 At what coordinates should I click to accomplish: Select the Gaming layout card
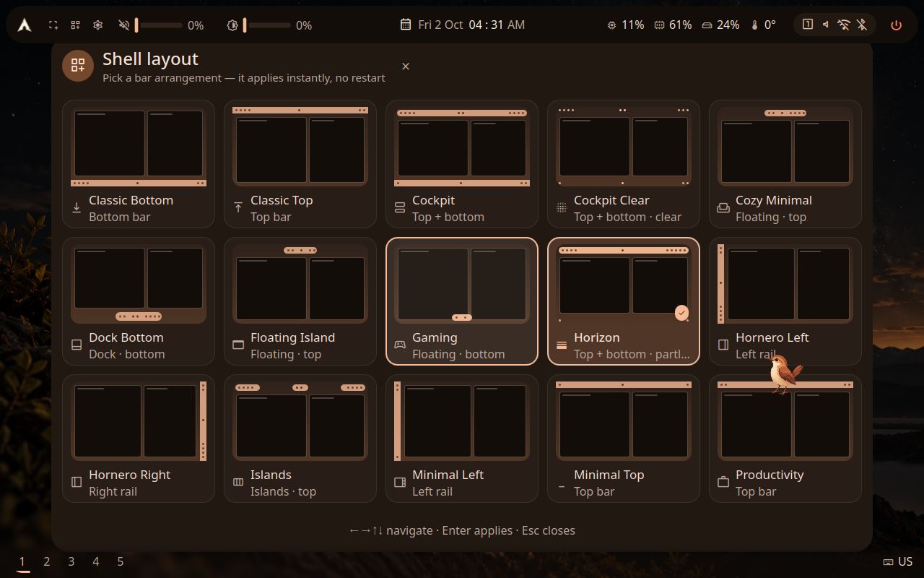[462, 301]
